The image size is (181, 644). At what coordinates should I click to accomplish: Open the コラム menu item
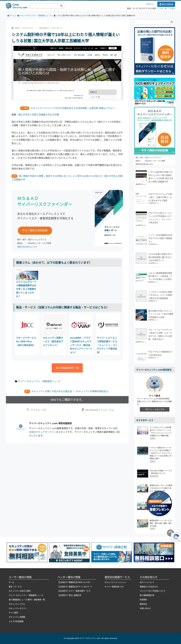[x=172, y=8]
